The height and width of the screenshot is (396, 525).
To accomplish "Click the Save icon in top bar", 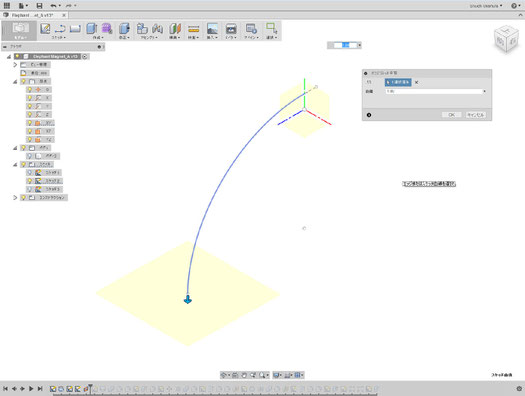I will point(39,6).
